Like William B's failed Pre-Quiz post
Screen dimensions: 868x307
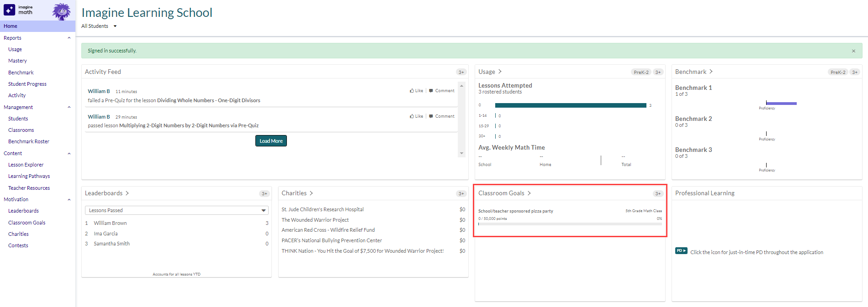pos(417,91)
